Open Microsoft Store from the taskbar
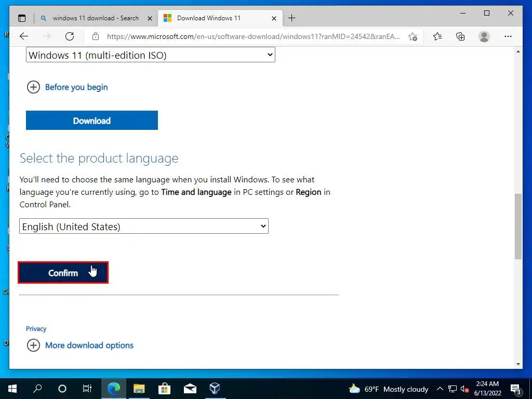The width and height of the screenshot is (532, 399). [x=164, y=389]
